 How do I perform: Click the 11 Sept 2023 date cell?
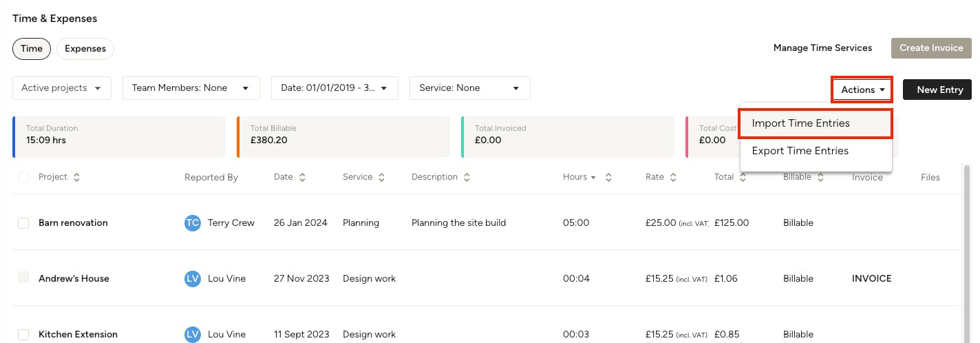click(x=303, y=334)
